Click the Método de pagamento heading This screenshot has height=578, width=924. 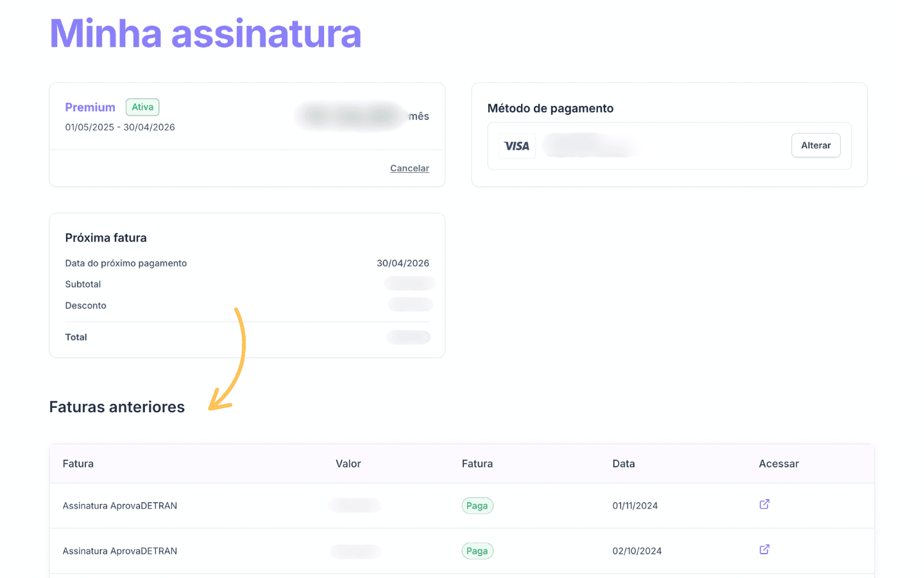pyautogui.click(x=551, y=109)
